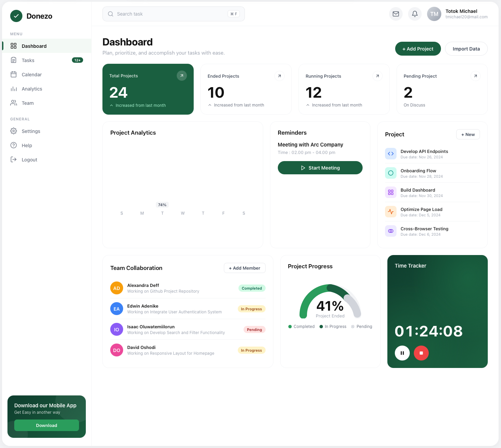The width and height of the screenshot is (501, 448).
Task: Click the Help question mark icon
Action: [14, 145]
